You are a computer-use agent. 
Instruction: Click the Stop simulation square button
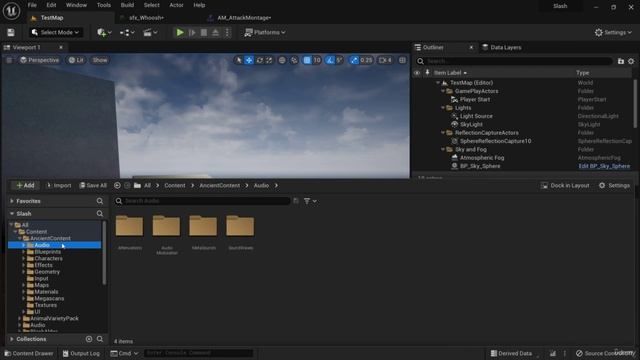point(204,33)
